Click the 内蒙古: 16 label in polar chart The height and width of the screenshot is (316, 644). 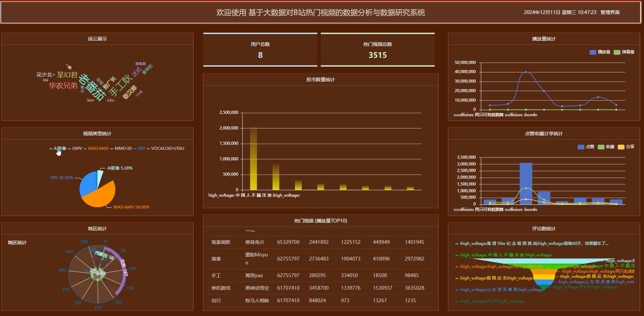pos(104,255)
